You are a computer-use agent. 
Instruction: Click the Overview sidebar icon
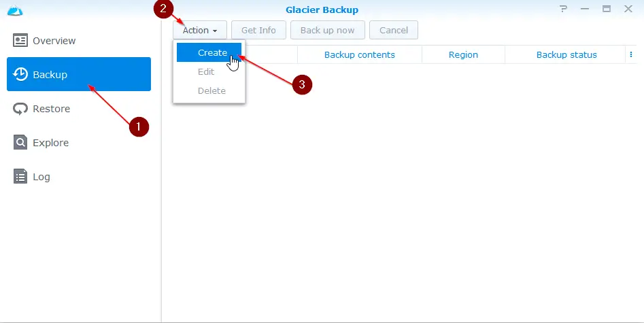(x=20, y=40)
